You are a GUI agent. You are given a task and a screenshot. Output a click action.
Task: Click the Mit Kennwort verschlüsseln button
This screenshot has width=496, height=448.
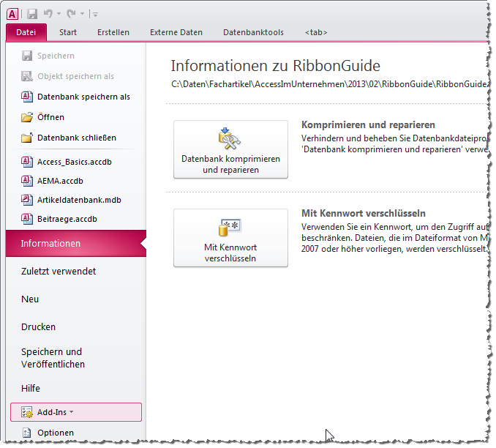tap(230, 238)
